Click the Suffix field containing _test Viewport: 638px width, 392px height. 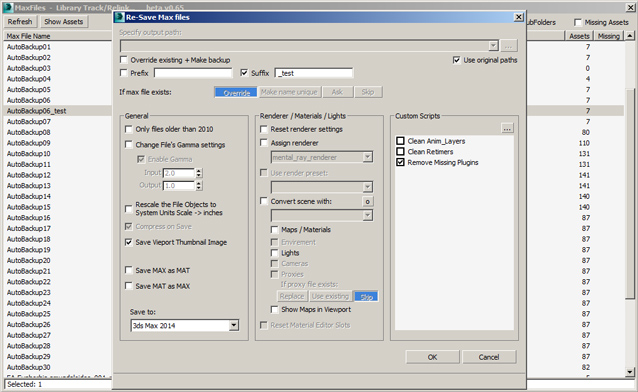coord(314,73)
